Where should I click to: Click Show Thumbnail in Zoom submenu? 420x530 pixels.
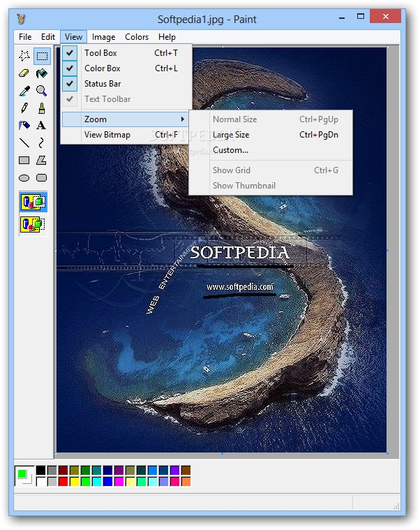click(x=271, y=186)
